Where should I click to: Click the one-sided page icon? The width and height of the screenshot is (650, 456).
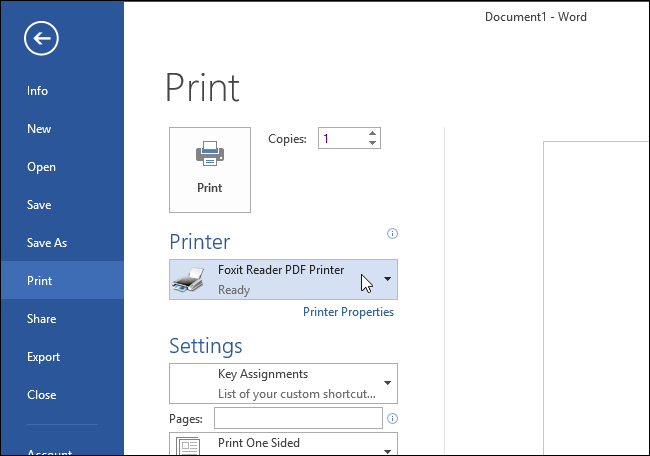coord(188,446)
